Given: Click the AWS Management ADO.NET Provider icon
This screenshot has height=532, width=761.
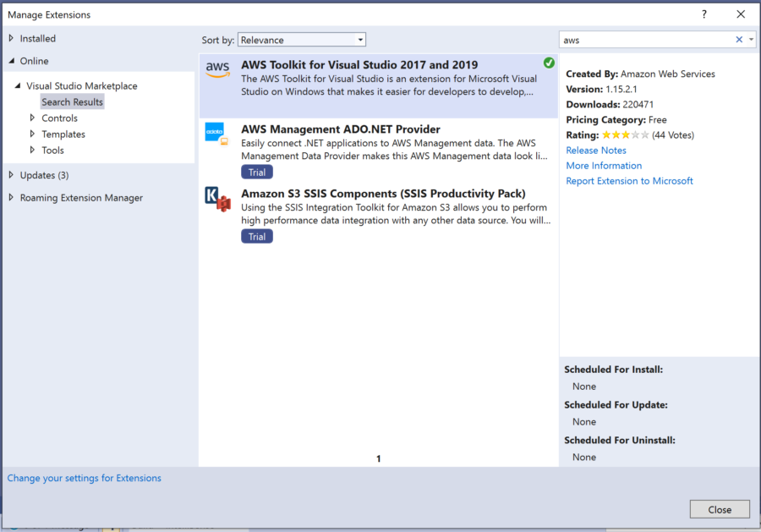Looking at the screenshot, I should pos(216,134).
